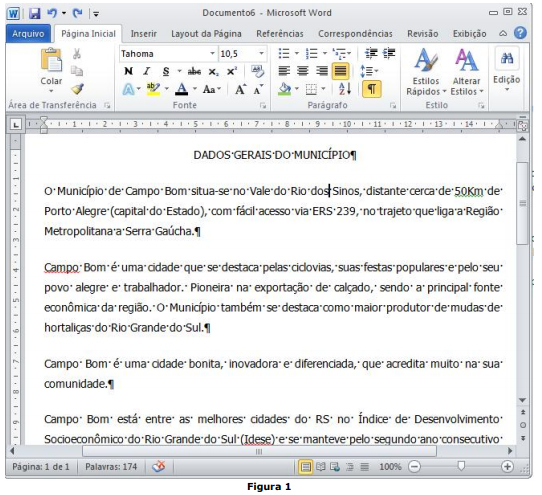542x495 pixels.
Task: Center the paragraph text
Action: pos(303,71)
